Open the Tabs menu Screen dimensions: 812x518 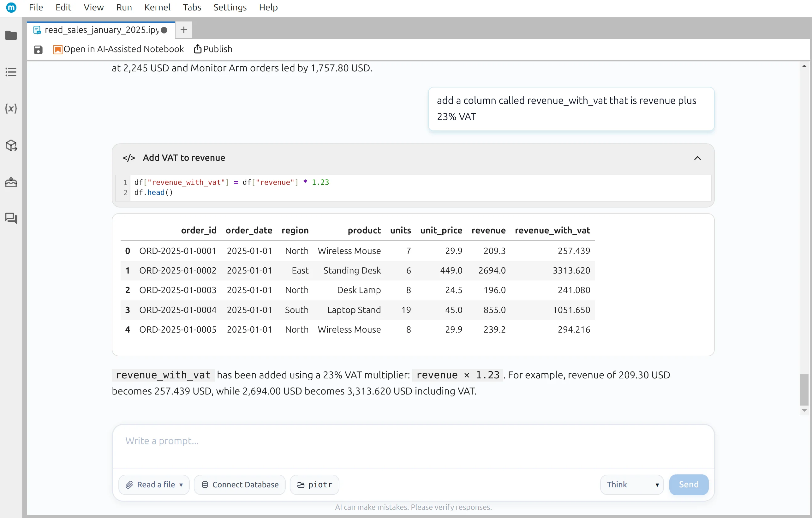(x=192, y=7)
